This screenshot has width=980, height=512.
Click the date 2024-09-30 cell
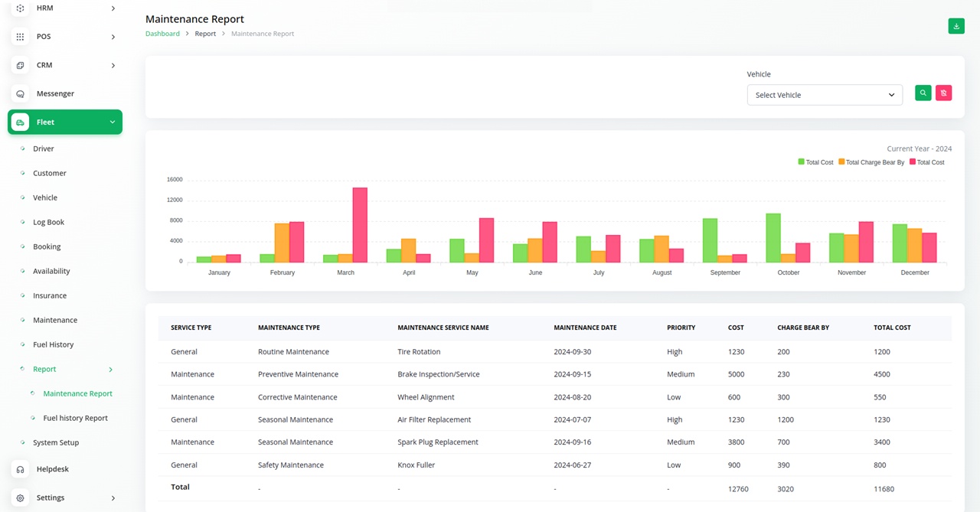point(573,352)
